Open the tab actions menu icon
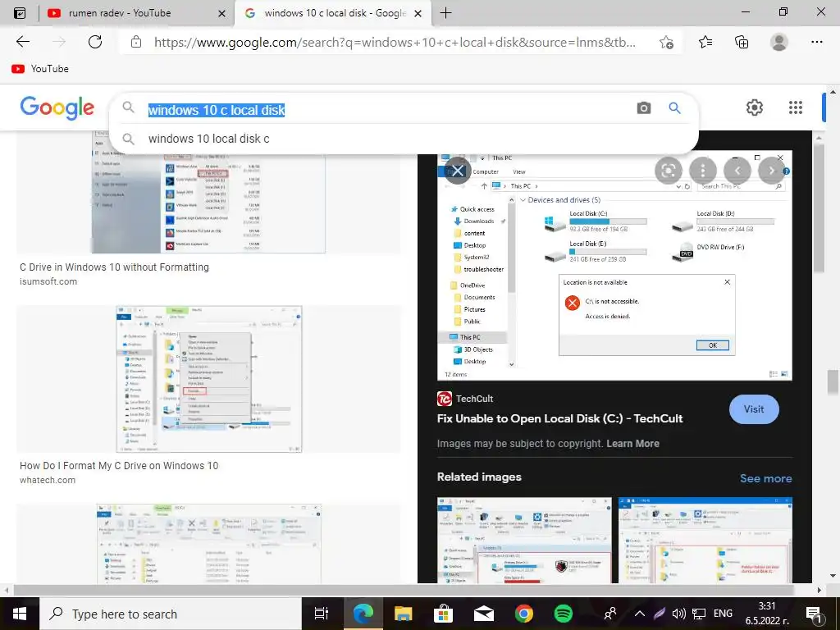Image resolution: width=840 pixels, height=630 pixels. coord(20,13)
